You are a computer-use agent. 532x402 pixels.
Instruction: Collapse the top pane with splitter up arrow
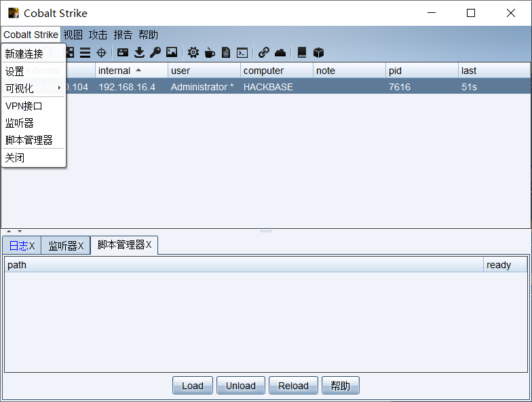point(9,232)
